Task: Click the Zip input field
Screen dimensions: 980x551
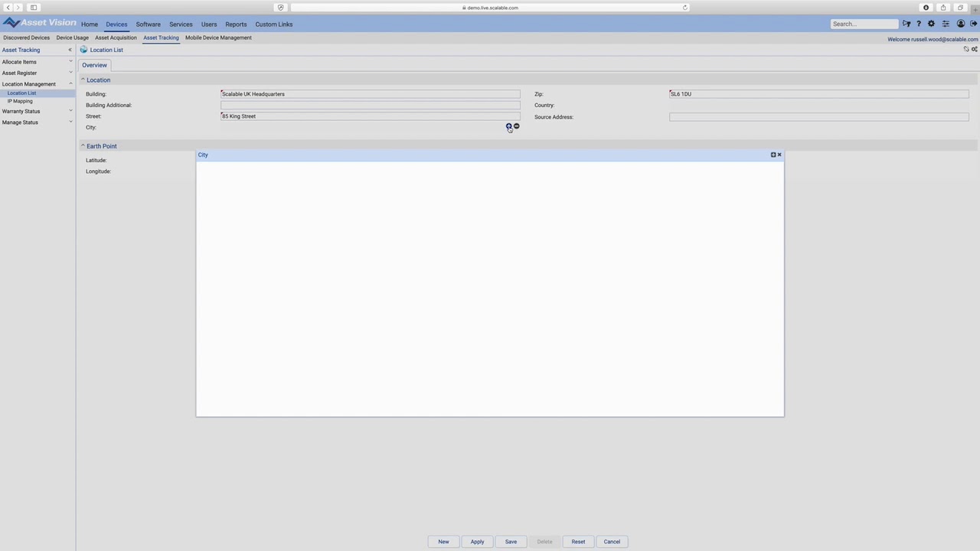Action: click(819, 94)
